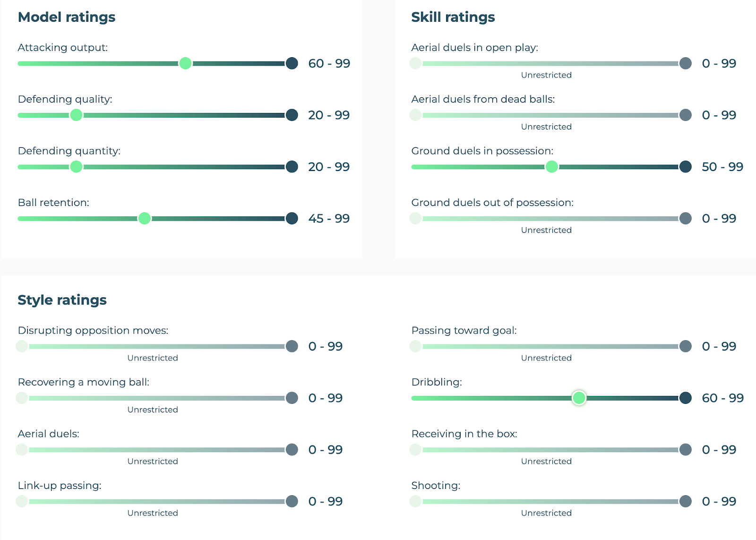
Task: Click the Receiving in the box minimum handle
Action: 415,450
